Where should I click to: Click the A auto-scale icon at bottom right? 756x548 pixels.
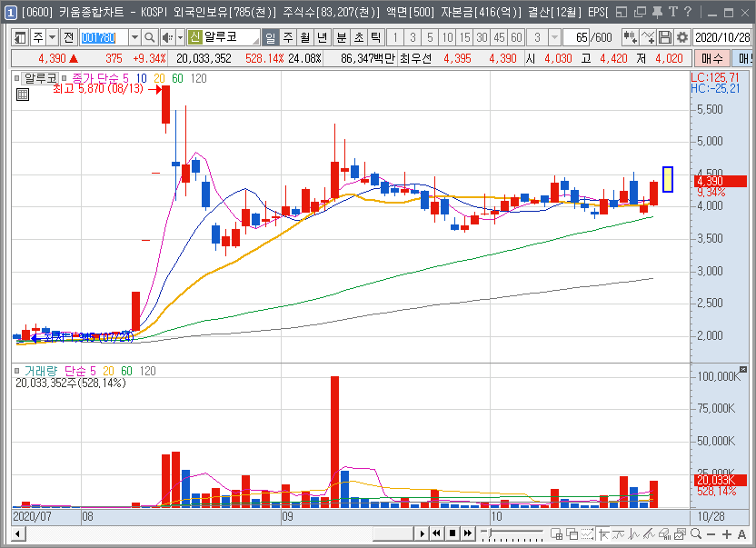pyautogui.click(x=742, y=534)
